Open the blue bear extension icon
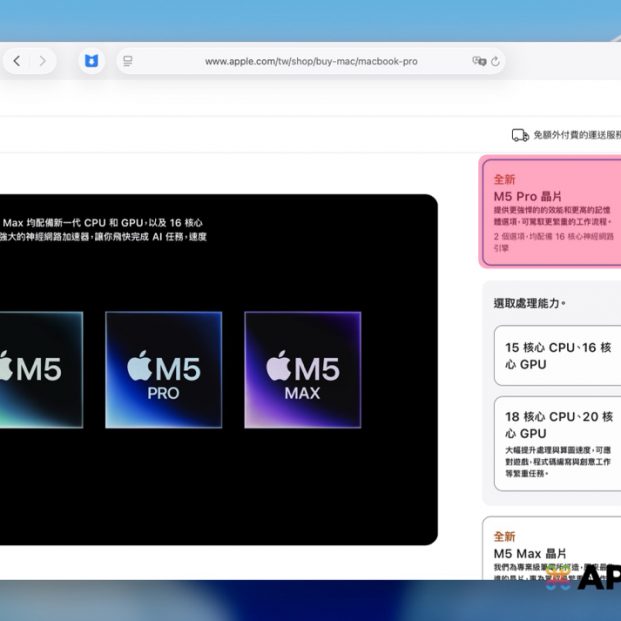The width and height of the screenshot is (621, 621). pos(91,61)
